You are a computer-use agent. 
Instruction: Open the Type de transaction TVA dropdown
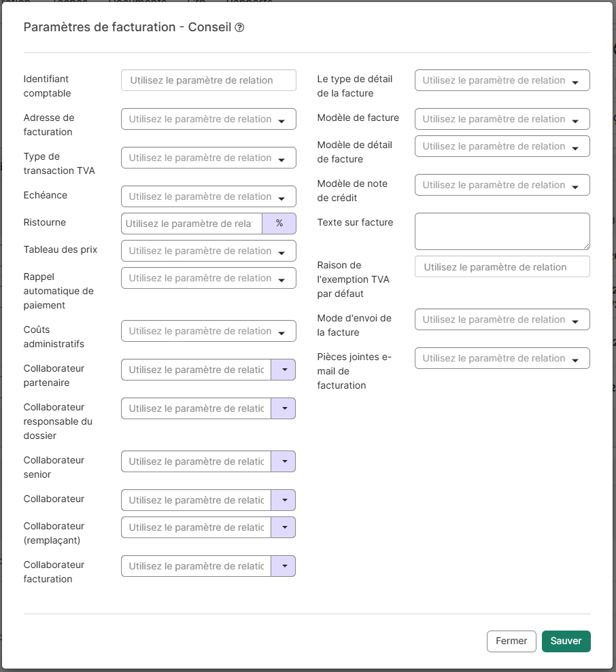[208, 158]
